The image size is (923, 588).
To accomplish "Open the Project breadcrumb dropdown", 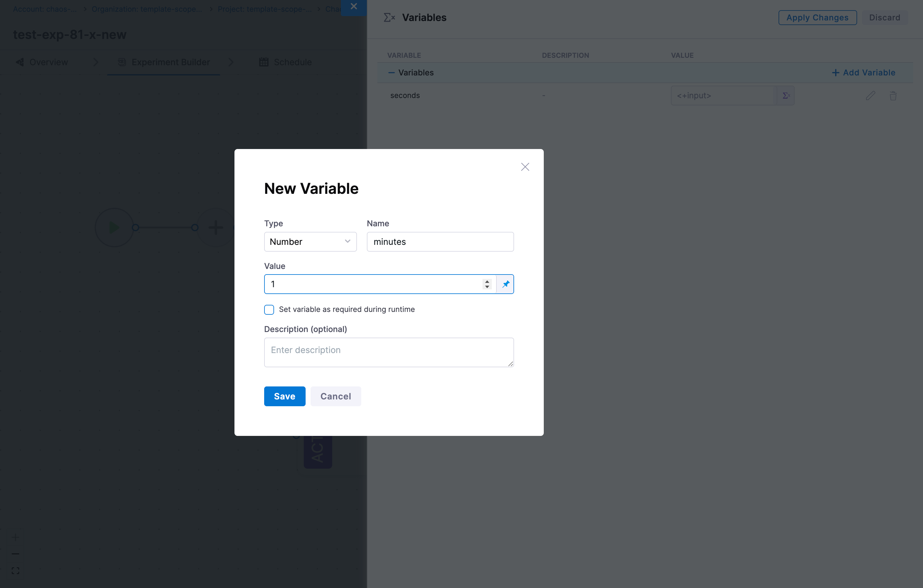I will pyautogui.click(x=264, y=9).
